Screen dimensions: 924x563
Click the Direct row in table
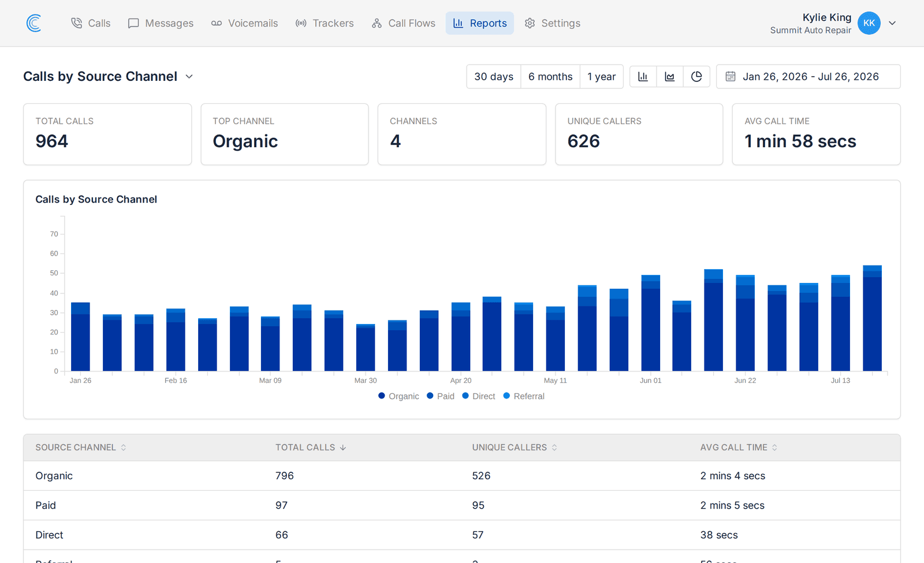click(x=462, y=535)
